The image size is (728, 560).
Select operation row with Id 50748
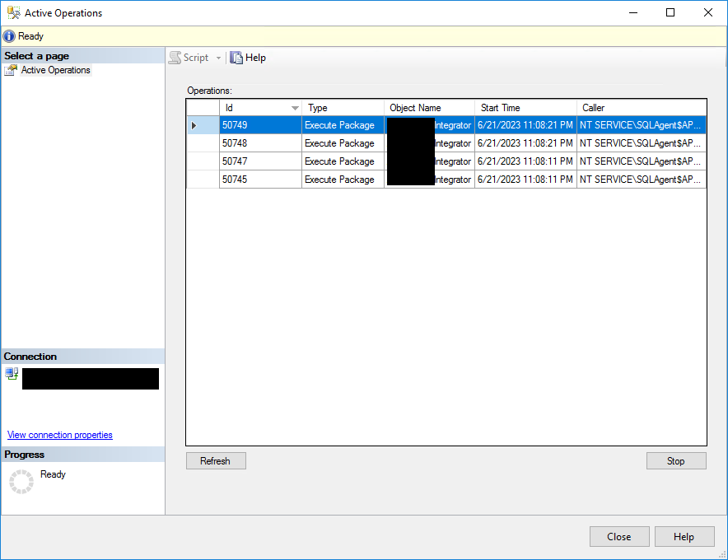pyautogui.click(x=259, y=143)
